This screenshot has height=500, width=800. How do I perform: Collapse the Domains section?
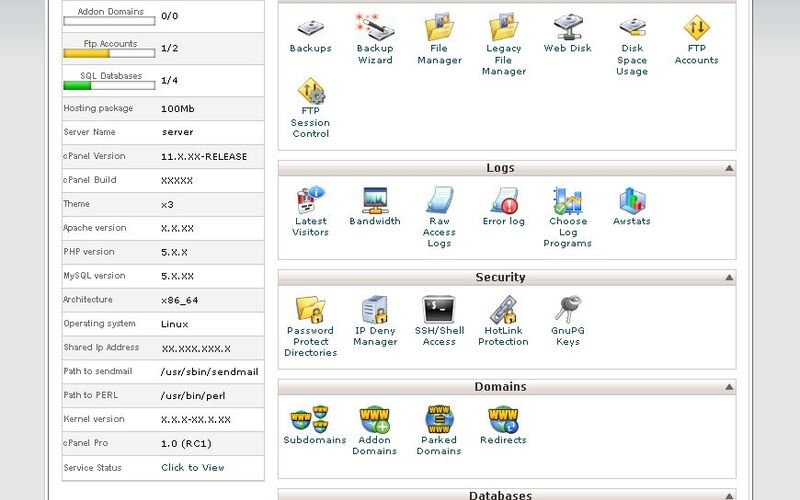point(729,387)
